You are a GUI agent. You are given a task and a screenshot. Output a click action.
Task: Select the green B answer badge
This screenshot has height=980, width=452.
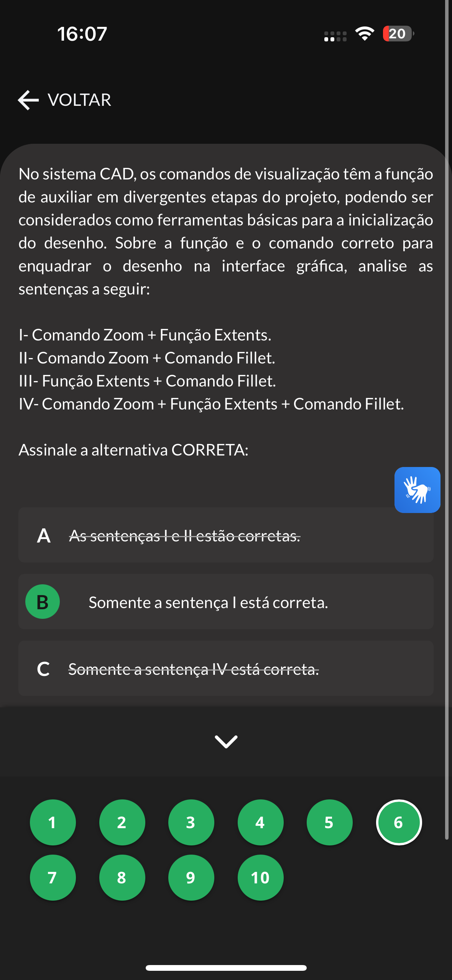click(43, 602)
